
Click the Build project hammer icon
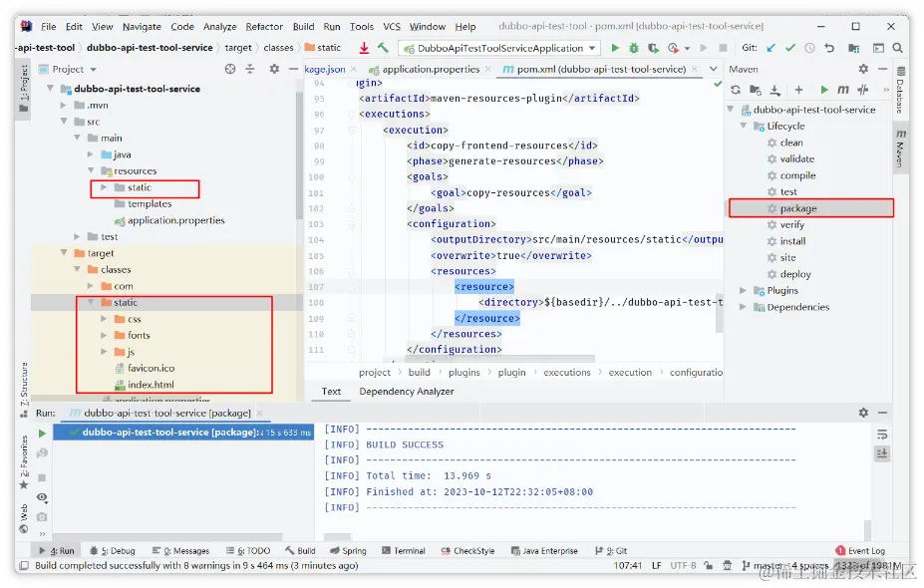pos(383,48)
